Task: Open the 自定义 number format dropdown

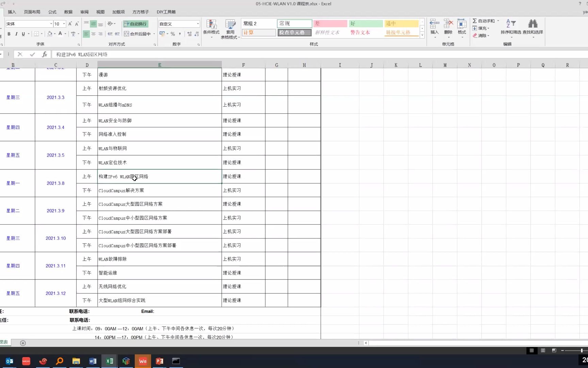Action: click(x=198, y=24)
